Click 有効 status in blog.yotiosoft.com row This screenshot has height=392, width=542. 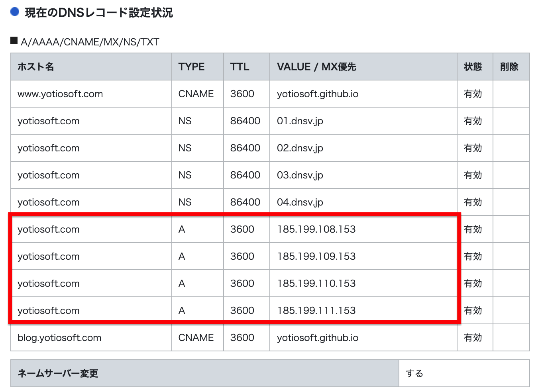click(x=473, y=338)
